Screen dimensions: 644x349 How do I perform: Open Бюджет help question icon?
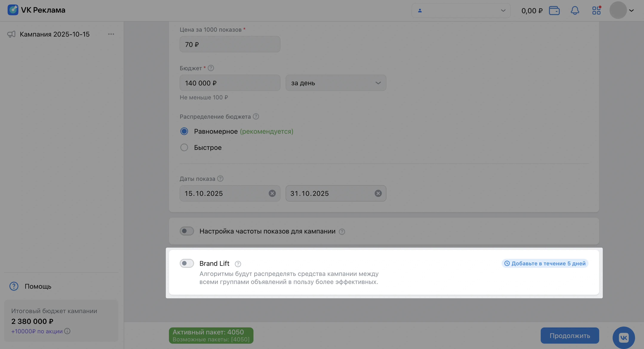click(x=211, y=68)
